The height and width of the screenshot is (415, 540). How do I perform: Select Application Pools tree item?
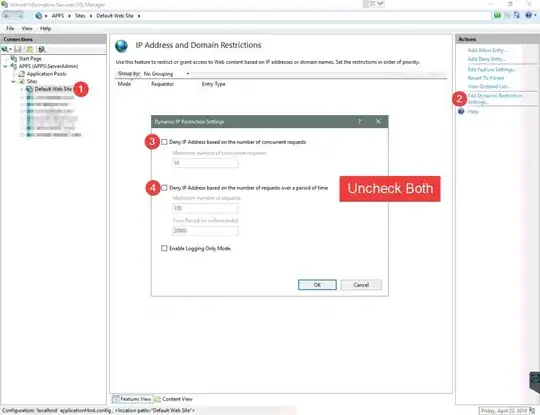[46, 74]
